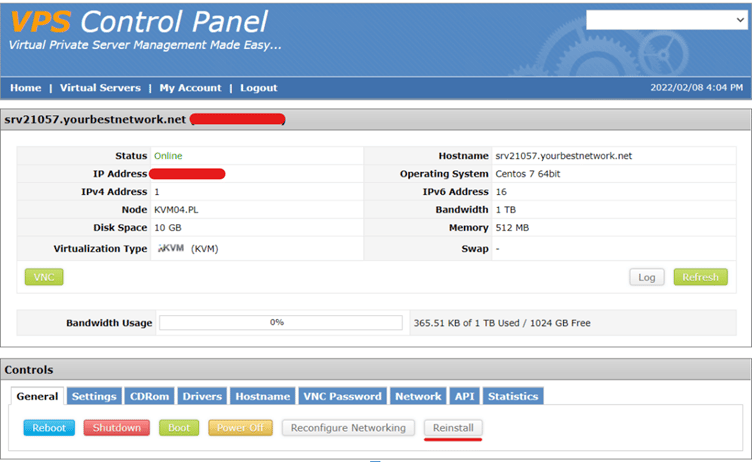This screenshot has width=752, height=462.
Task: Click the 1 TB bandwidth value
Action: click(505, 210)
